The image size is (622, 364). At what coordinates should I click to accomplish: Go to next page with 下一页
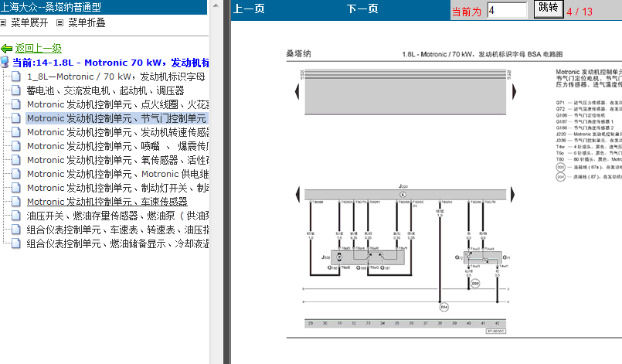tap(362, 9)
